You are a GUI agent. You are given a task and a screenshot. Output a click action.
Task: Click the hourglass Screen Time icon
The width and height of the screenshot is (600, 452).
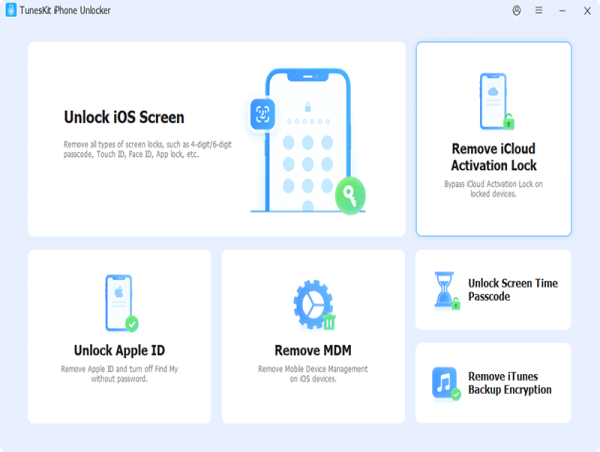pos(446,290)
